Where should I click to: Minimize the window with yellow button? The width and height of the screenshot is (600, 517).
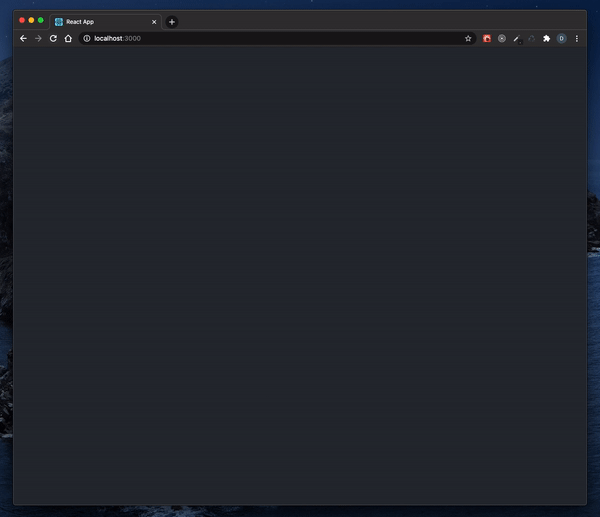click(x=31, y=20)
